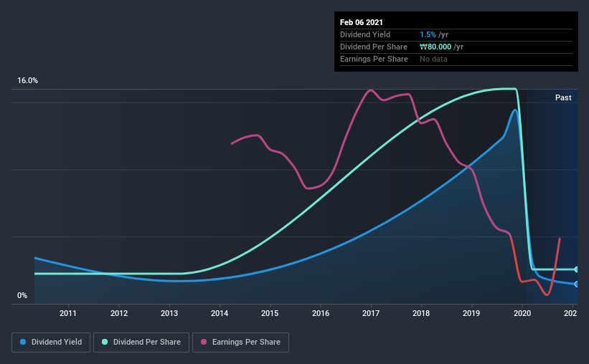This screenshot has height=364, width=589.
Task: Click the 2011 x-axis label
Action: tap(68, 313)
